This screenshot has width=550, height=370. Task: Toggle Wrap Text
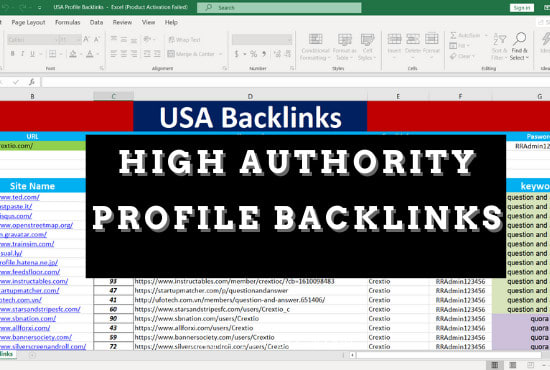click(x=185, y=40)
